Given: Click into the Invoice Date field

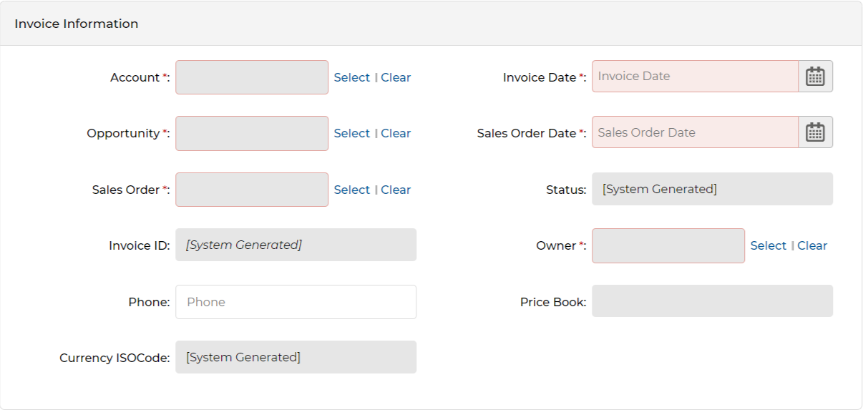Looking at the screenshot, I should (695, 77).
